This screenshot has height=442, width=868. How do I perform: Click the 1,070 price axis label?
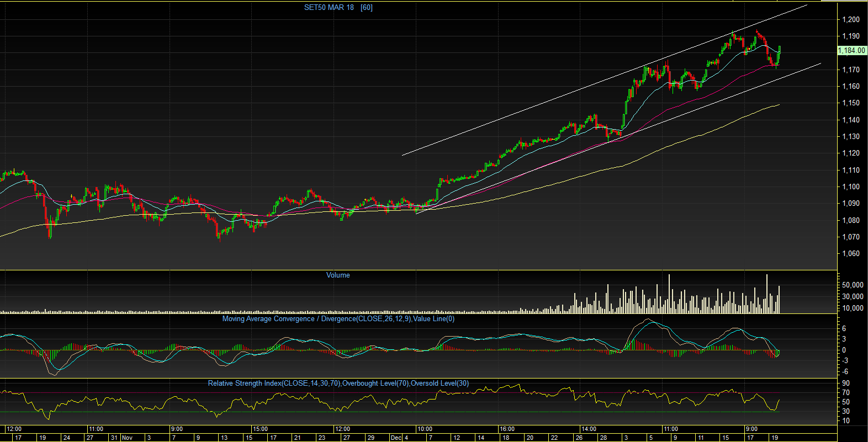point(851,237)
